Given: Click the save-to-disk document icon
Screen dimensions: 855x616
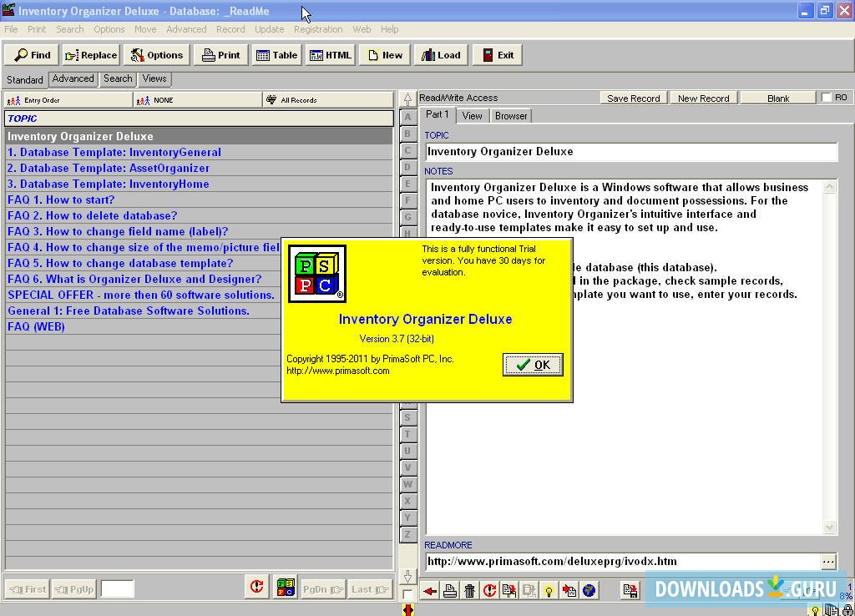Looking at the screenshot, I should (x=630, y=590).
